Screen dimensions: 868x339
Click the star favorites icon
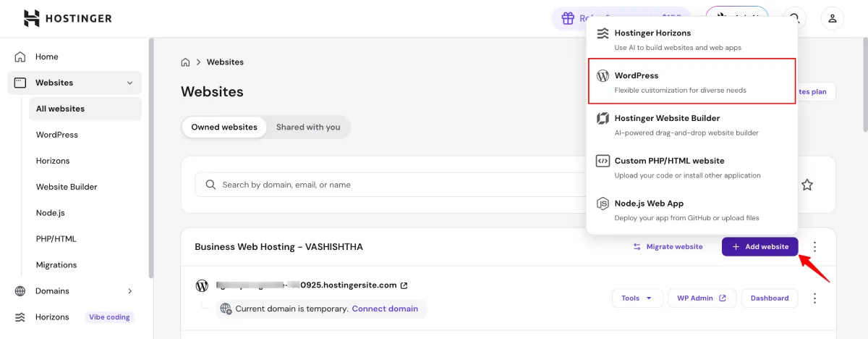coord(807,185)
